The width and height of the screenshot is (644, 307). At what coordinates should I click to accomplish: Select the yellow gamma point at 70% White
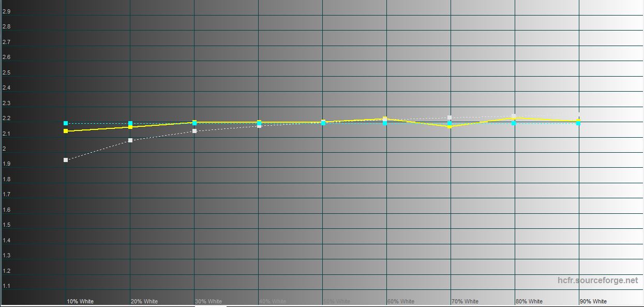450,126
